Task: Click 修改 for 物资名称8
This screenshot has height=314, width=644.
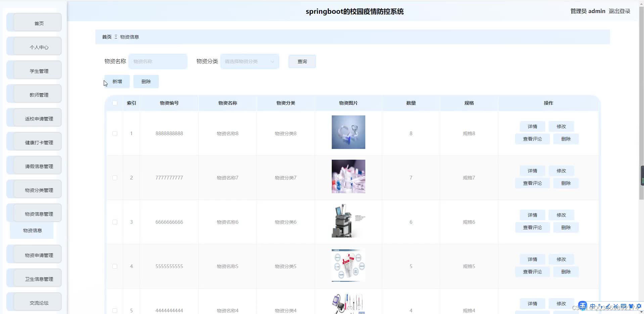Action: click(x=561, y=126)
